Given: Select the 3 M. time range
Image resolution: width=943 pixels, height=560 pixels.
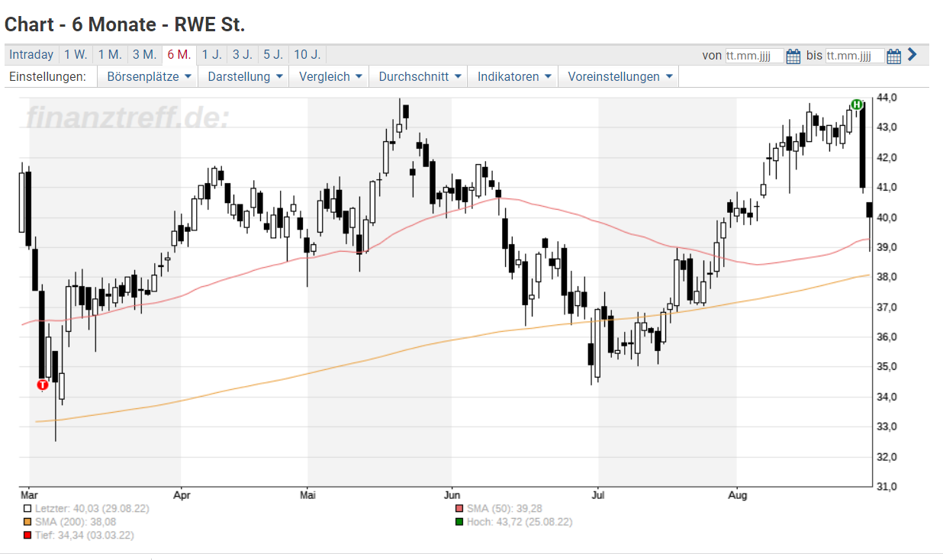Looking at the screenshot, I should (x=144, y=55).
